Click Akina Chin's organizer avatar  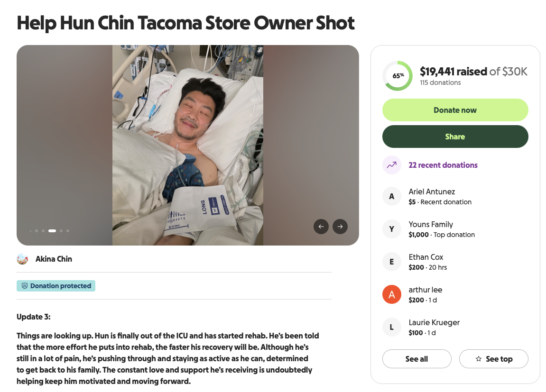pos(22,259)
